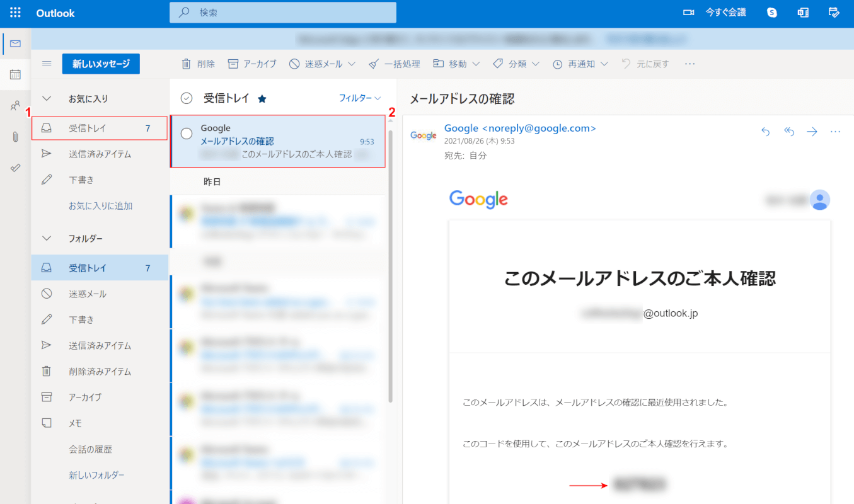Open 迷惑メール folder
This screenshot has width=854, height=504.
point(100,294)
